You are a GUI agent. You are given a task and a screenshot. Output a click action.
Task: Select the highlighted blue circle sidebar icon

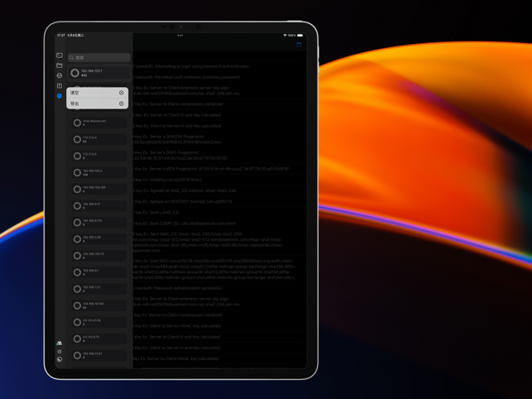[x=60, y=96]
